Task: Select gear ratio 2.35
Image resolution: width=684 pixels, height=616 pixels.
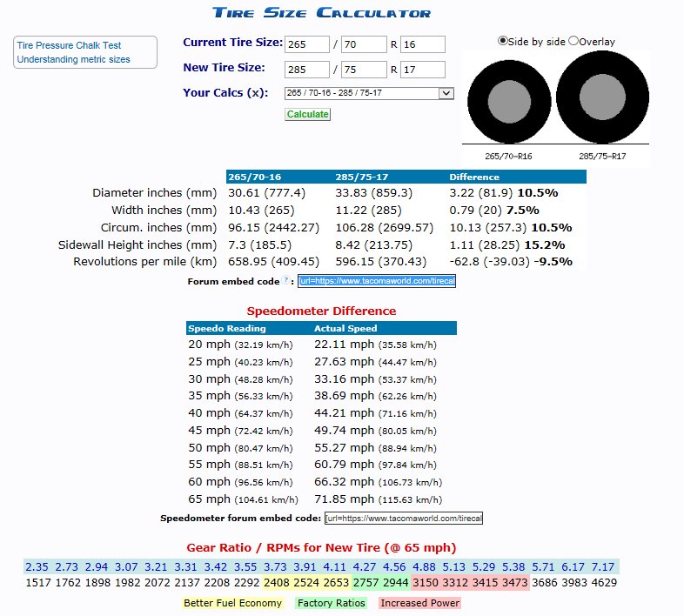Action: tap(37, 567)
